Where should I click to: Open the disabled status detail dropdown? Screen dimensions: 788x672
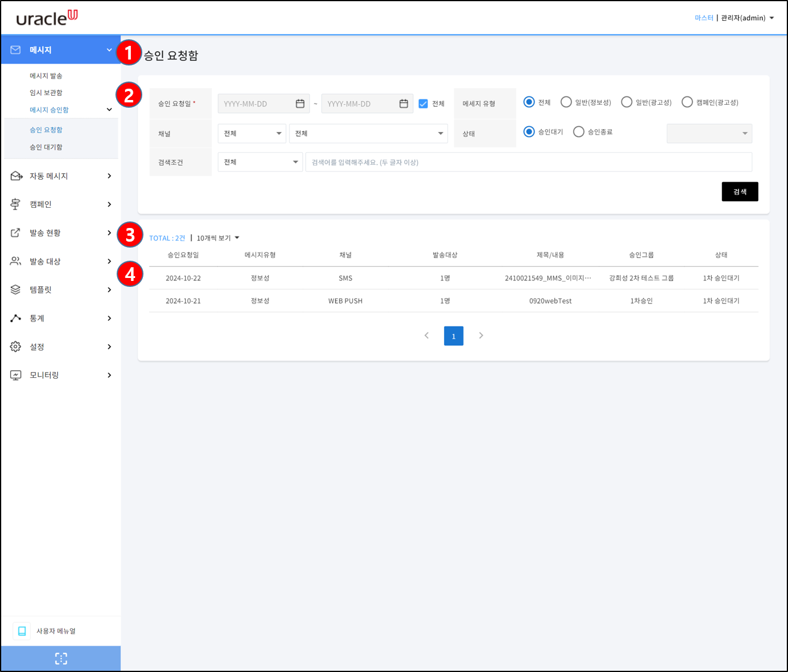(709, 133)
